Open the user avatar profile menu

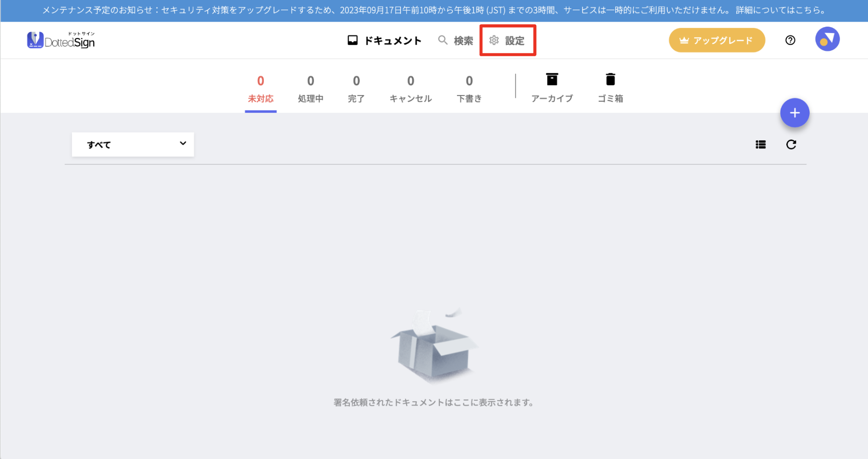click(x=827, y=39)
